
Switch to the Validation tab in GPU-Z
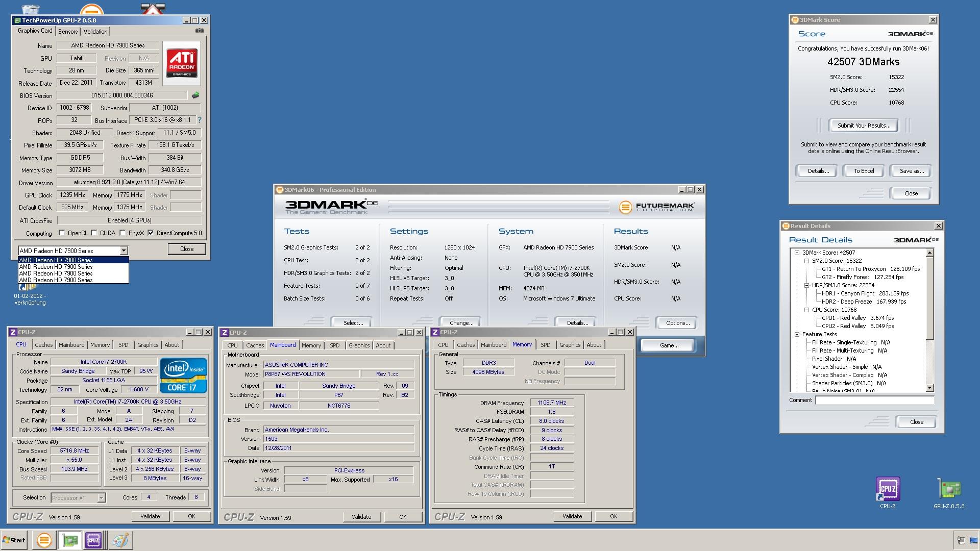tap(95, 32)
